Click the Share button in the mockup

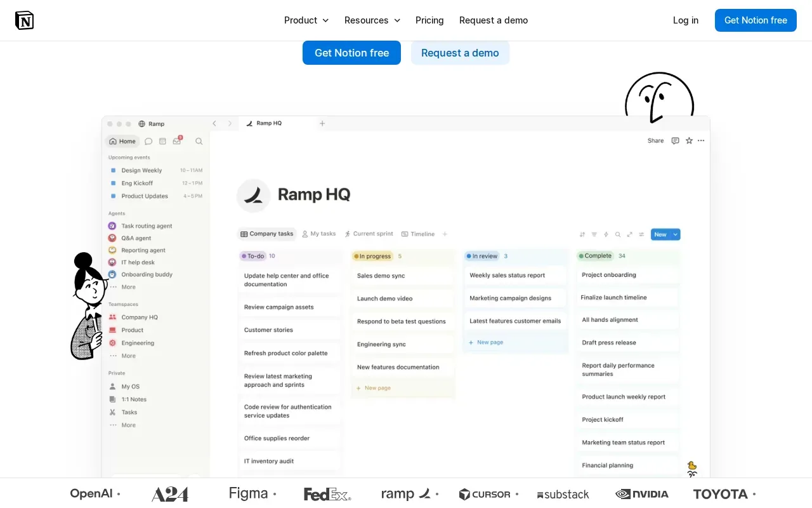(x=656, y=141)
